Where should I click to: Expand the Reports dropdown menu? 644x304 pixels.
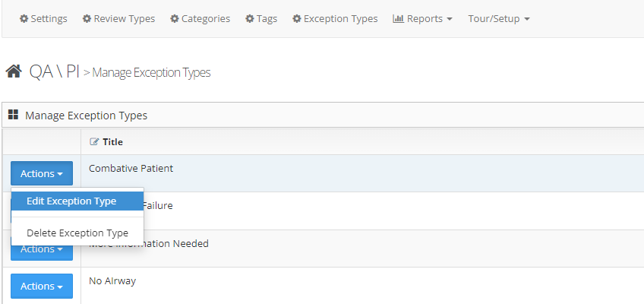[x=423, y=19]
